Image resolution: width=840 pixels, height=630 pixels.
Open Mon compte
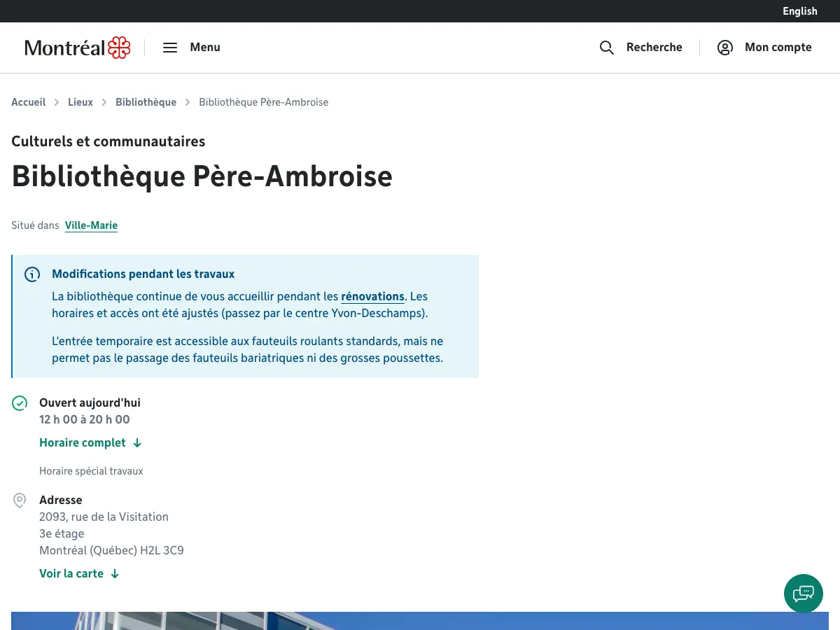click(778, 48)
